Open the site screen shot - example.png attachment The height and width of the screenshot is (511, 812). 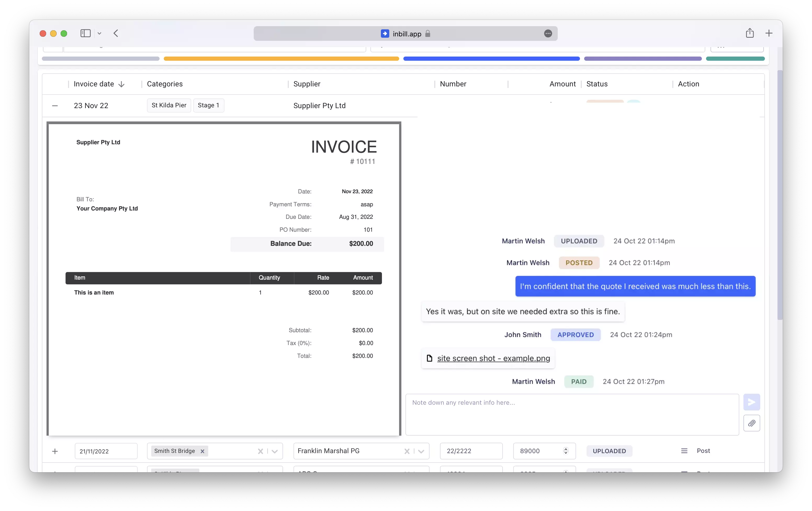click(x=493, y=358)
